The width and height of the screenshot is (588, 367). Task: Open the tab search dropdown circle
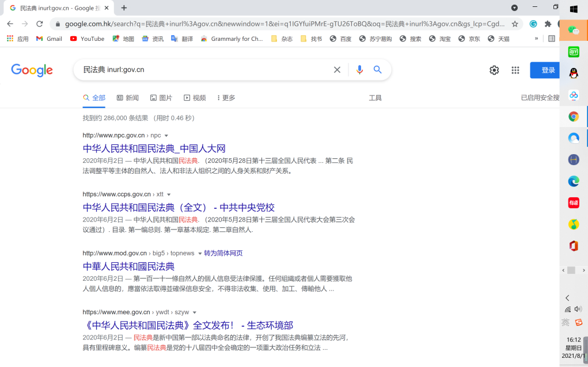click(514, 8)
